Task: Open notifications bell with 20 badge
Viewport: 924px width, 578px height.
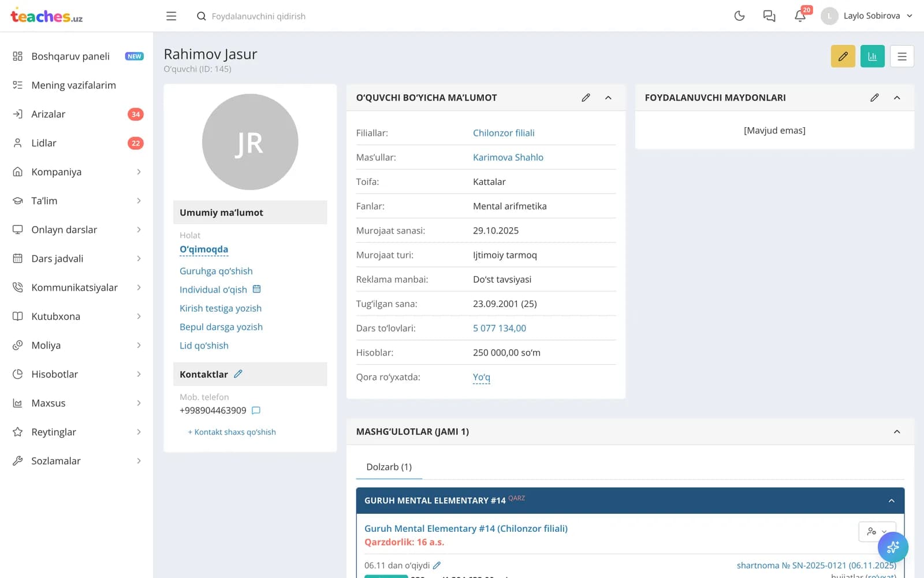Action: coord(800,16)
